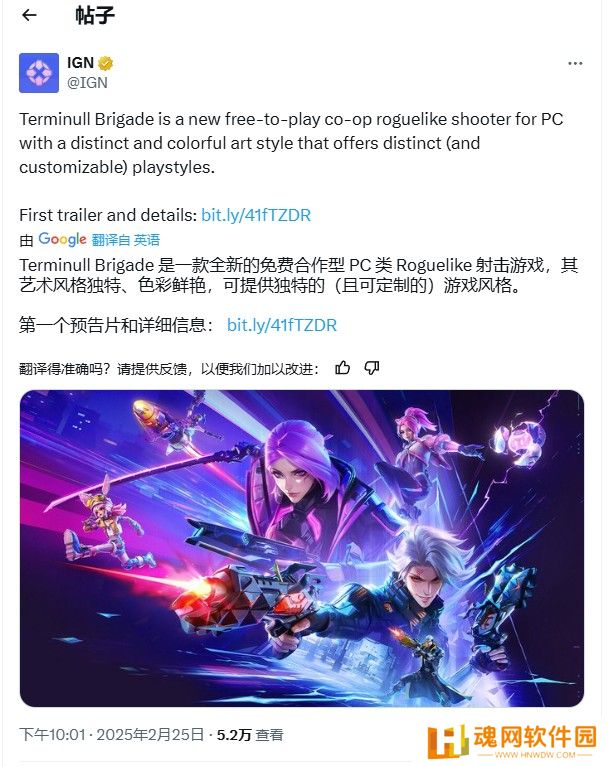Open IGN profile avatar
This screenshot has width=612, height=767.
pyautogui.click(x=39, y=73)
